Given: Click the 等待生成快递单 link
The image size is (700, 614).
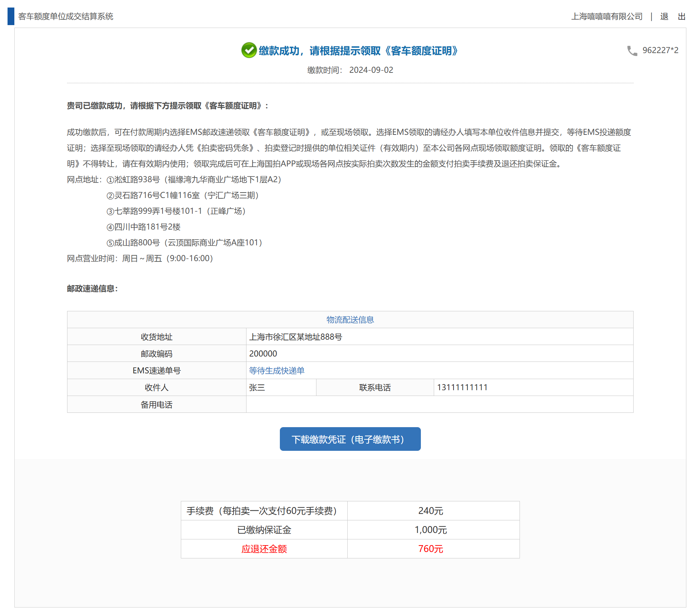Looking at the screenshot, I should 277,370.
